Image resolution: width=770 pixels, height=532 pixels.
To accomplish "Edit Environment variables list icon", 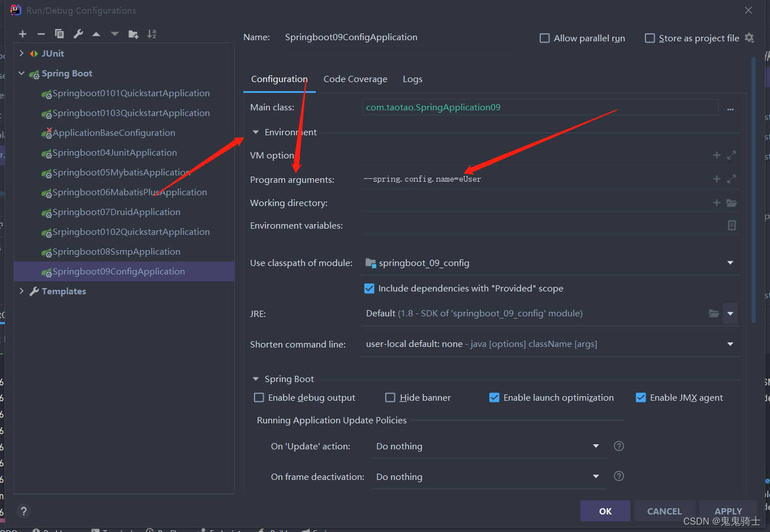I will (732, 225).
